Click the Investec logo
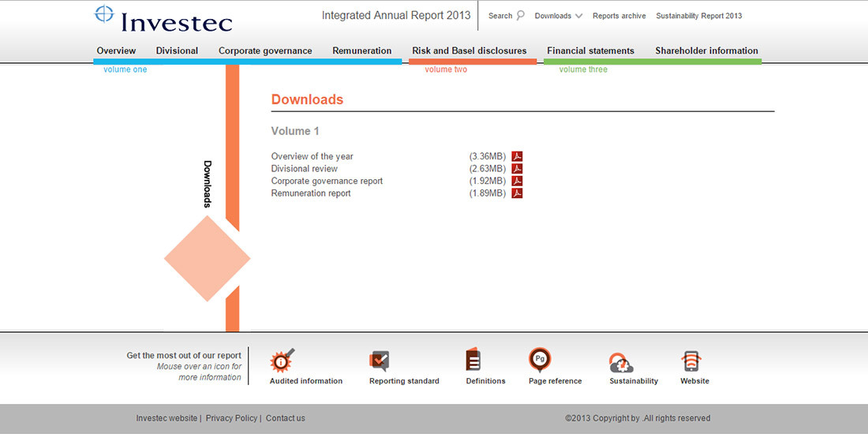This screenshot has width=868, height=434. pyautogui.click(x=163, y=18)
